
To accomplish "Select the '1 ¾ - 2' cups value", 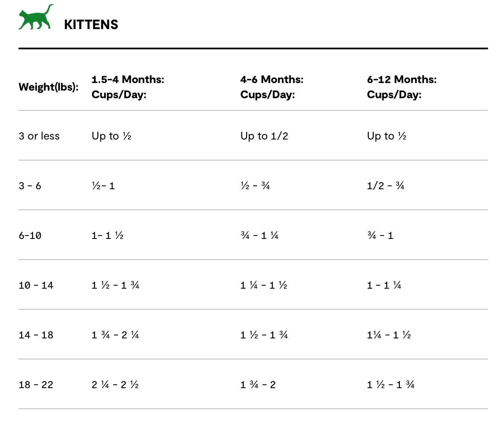I will (x=258, y=385).
